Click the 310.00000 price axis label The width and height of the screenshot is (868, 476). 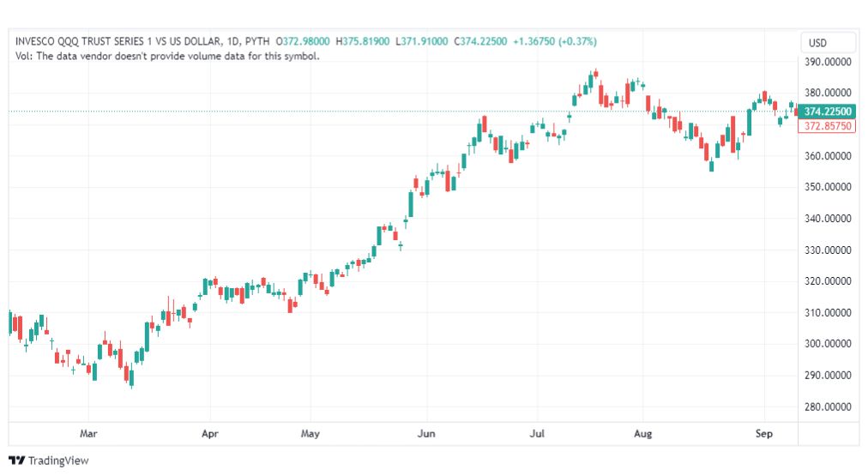click(x=828, y=313)
